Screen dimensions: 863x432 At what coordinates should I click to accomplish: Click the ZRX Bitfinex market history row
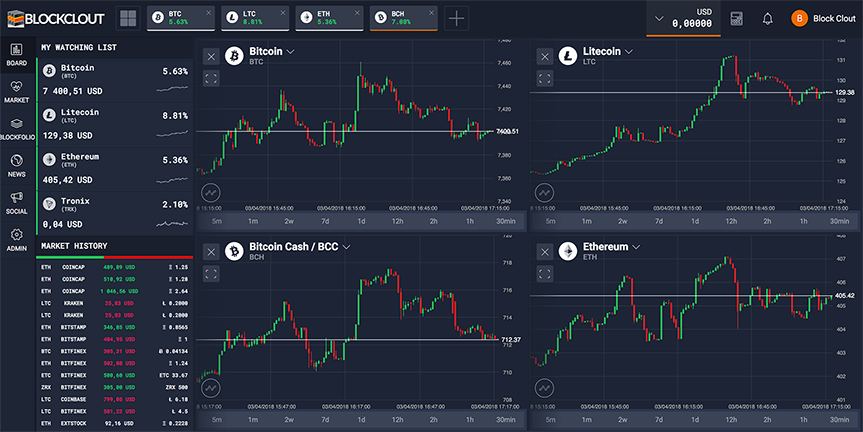115,387
